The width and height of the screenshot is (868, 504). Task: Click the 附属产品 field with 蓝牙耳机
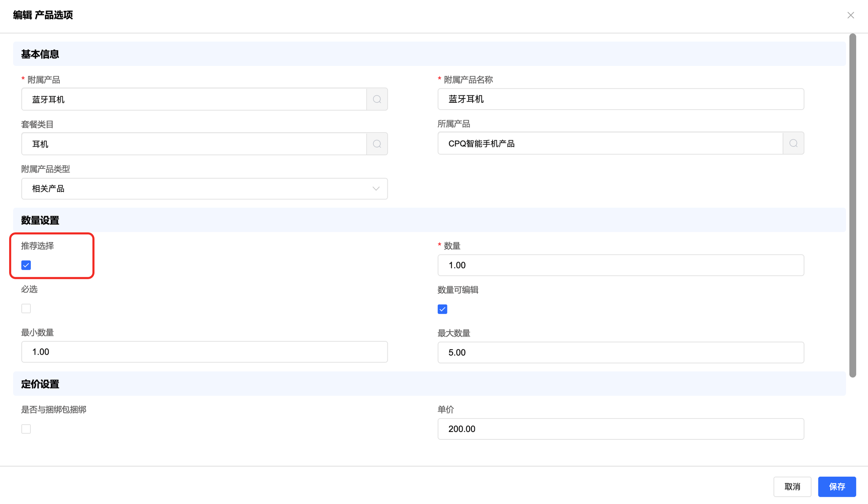[194, 99]
